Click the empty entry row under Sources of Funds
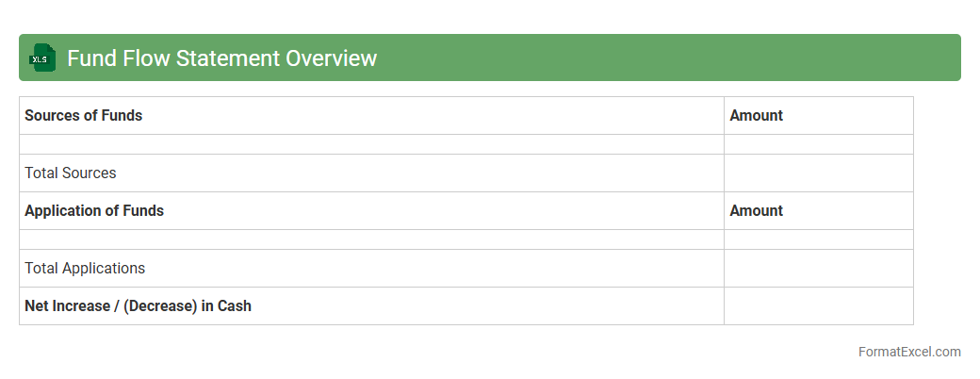Screen dimensions: 980x379 click(x=371, y=144)
